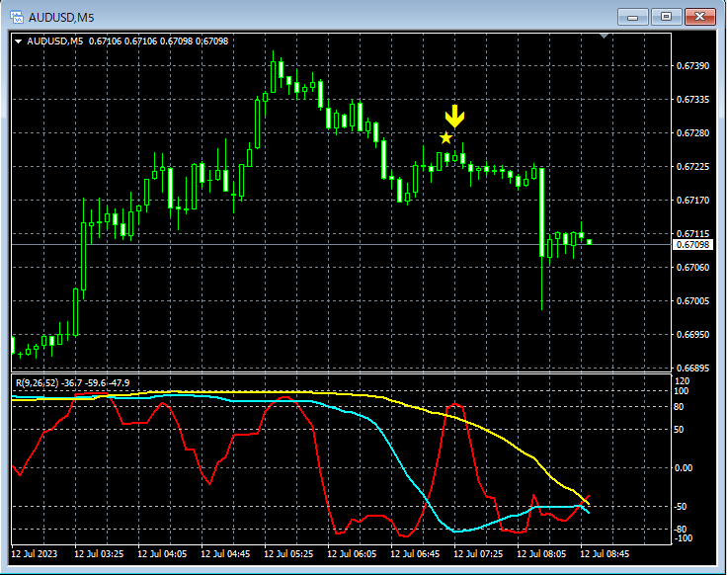728x575 pixels.
Task: Open the AUDUSD,M5 chart header dropdown triangle
Action: coord(18,41)
